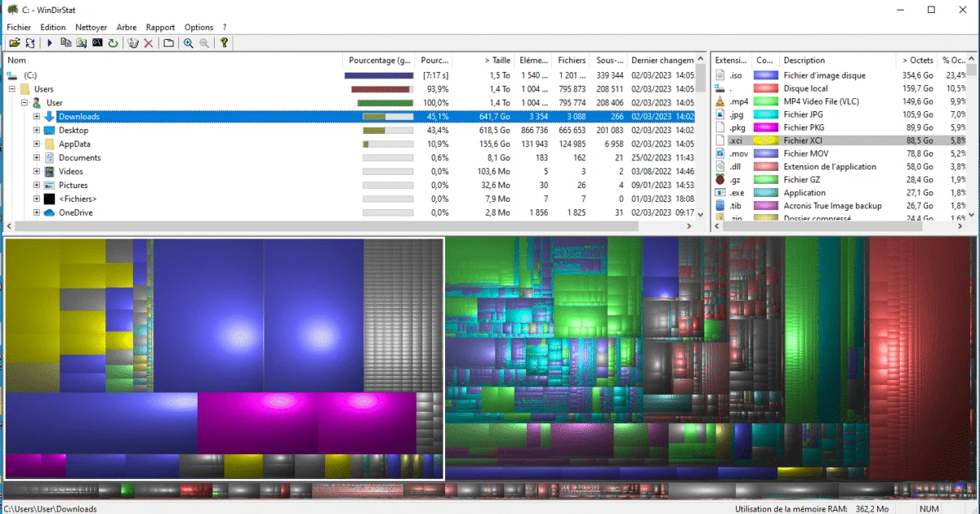Image resolution: width=980 pixels, height=514 pixels.
Task: Expand the Documents folder
Action: [x=37, y=158]
